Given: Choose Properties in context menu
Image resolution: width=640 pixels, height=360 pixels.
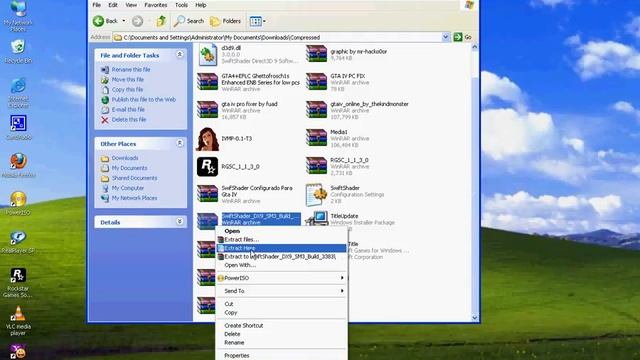Looking at the screenshot, I should [237, 356].
